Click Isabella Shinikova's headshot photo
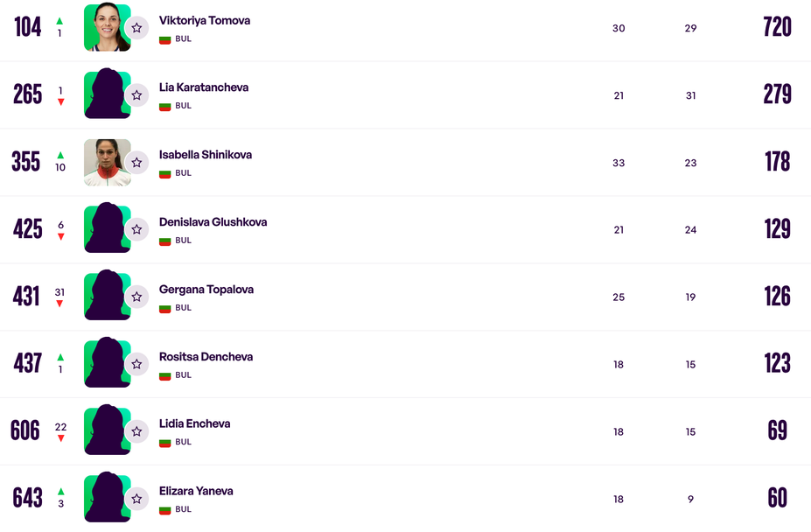 pyautogui.click(x=105, y=163)
